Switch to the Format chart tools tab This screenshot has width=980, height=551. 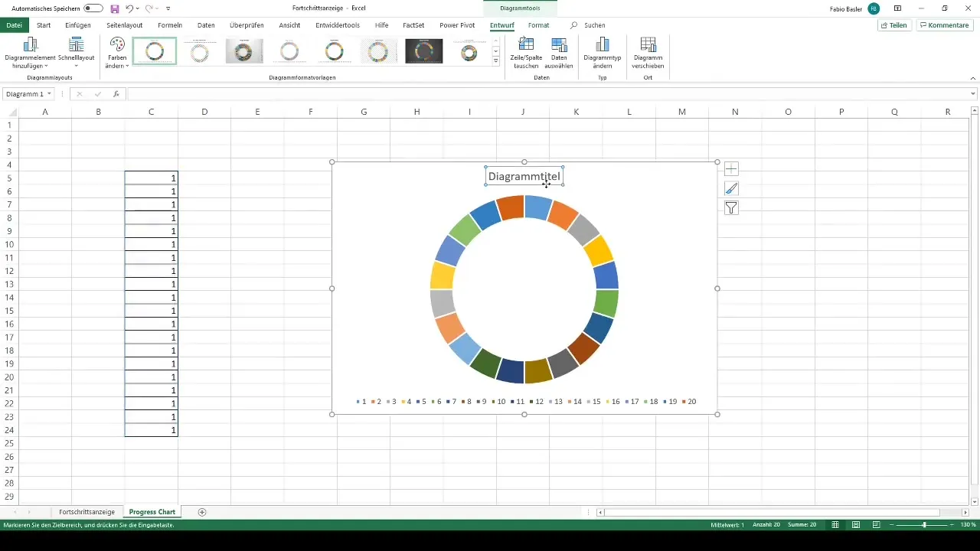tap(538, 25)
